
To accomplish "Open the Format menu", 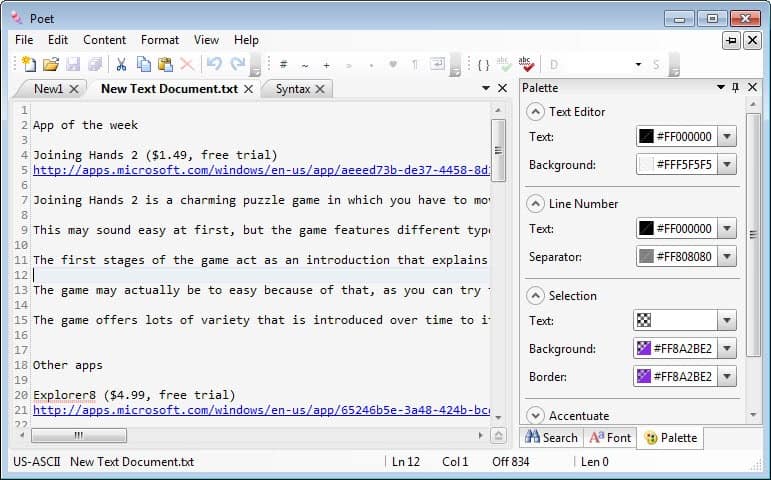I will click(160, 40).
